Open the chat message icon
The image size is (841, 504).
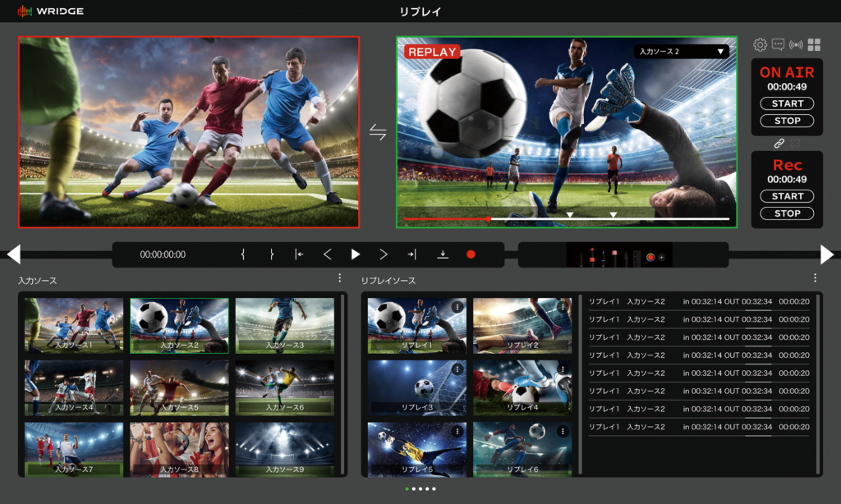pos(778,45)
